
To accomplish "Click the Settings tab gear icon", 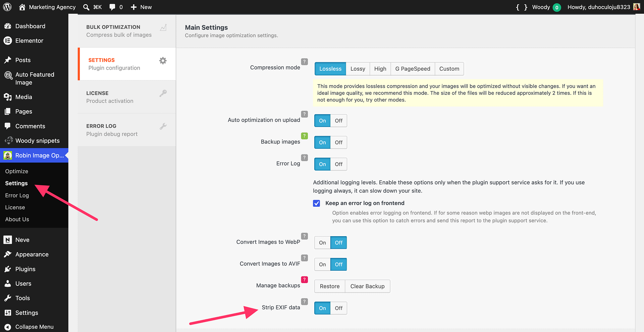I will (163, 61).
